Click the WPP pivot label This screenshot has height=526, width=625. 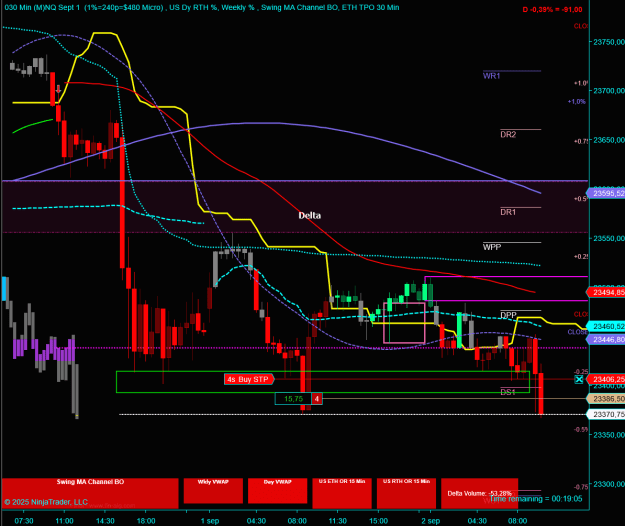pos(492,247)
